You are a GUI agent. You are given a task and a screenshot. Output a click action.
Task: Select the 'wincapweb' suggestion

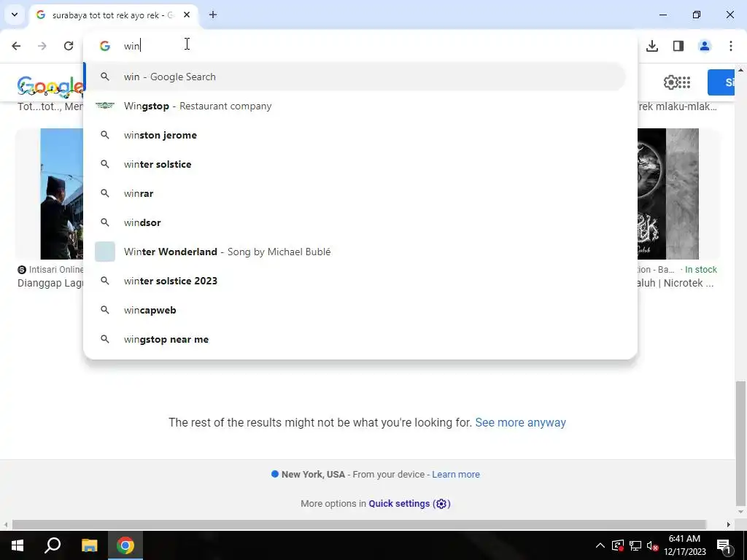click(x=355, y=310)
